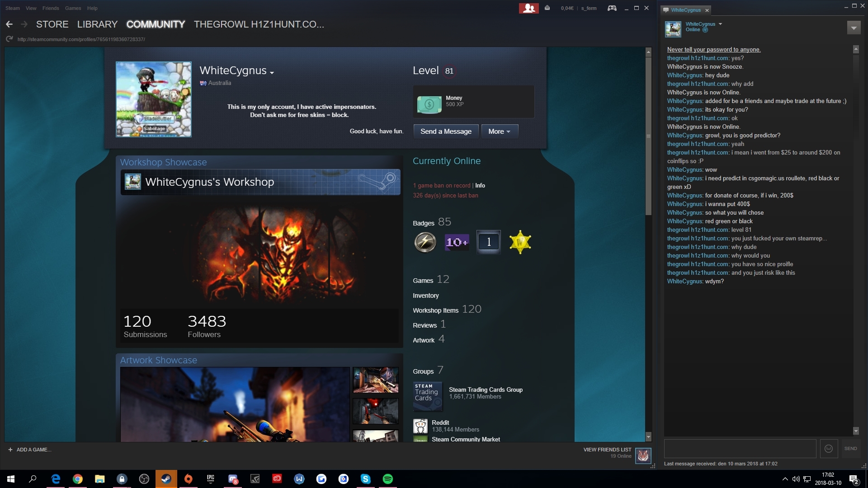Go to the LIBRARY tab
This screenshot has height=488, width=868.
[97, 24]
